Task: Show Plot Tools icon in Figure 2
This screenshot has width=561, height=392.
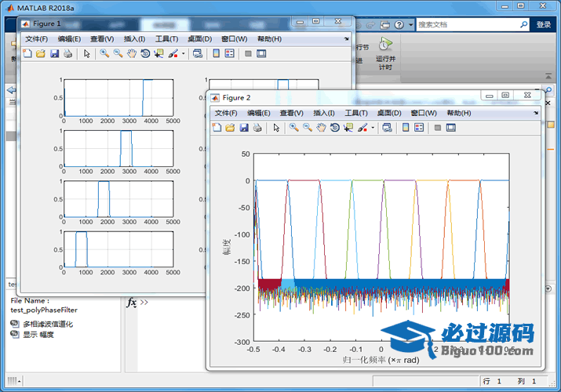Action: [451, 128]
